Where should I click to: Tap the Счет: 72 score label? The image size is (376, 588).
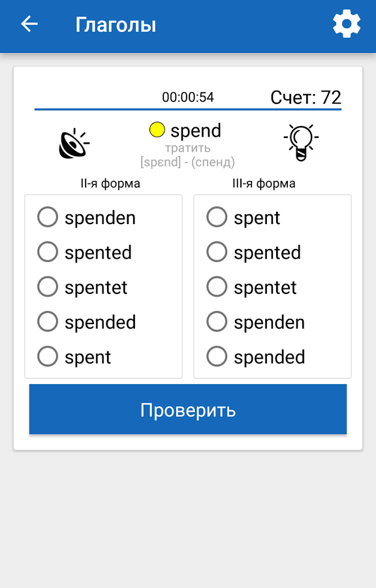pyautogui.click(x=306, y=97)
